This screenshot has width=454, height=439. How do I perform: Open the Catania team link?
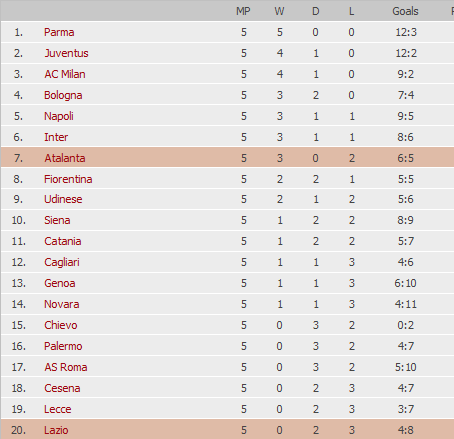pyautogui.click(x=63, y=241)
